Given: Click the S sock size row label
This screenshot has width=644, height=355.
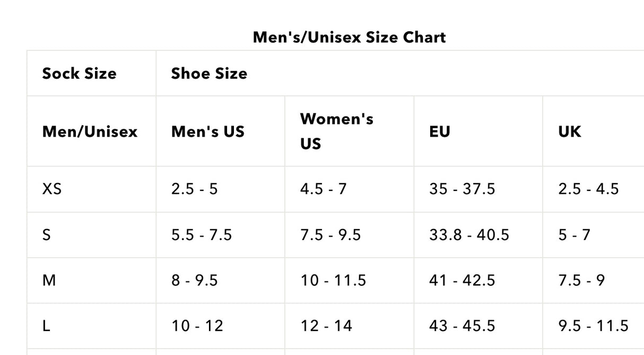Looking at the screenshot, I should point(47,234).
